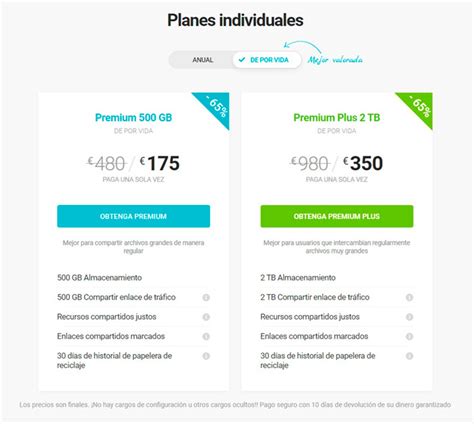The height and width of the screenshot is (424, 474).
Task: Click the Mejor valorada handwritten label
Action: pyautogui.click(x=335, y=60)
